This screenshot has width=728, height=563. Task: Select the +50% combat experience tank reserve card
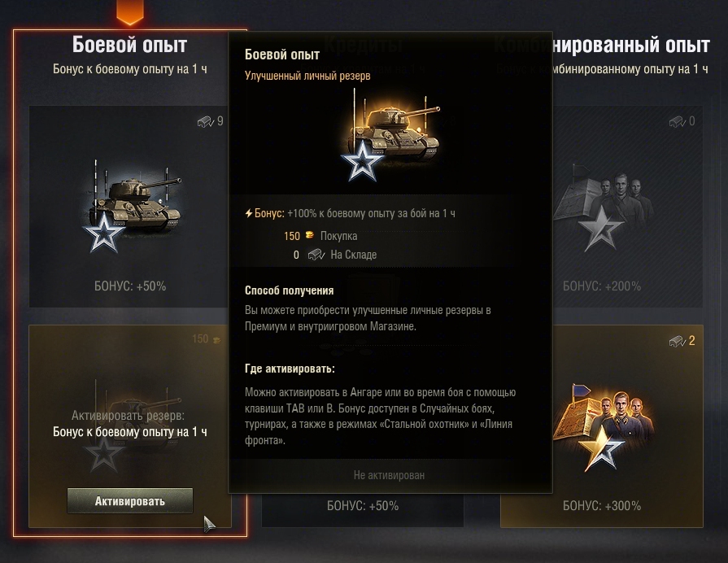[x=130, y=207]
